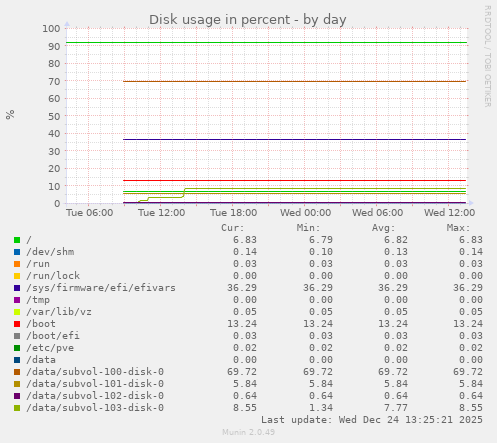Click the Avg value 7.77 for subvol-103-disk-0
497x443 pixels.
click(x=396, y=408)
